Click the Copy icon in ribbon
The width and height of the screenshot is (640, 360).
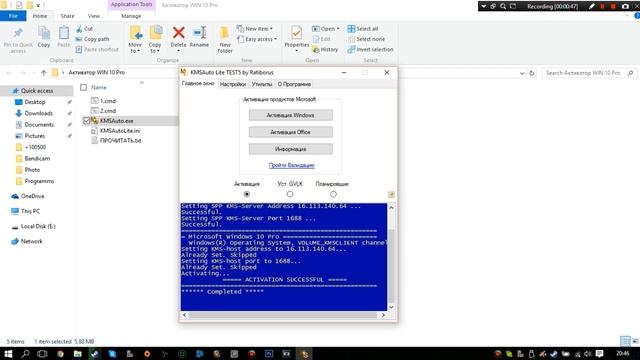coord(44,33)
